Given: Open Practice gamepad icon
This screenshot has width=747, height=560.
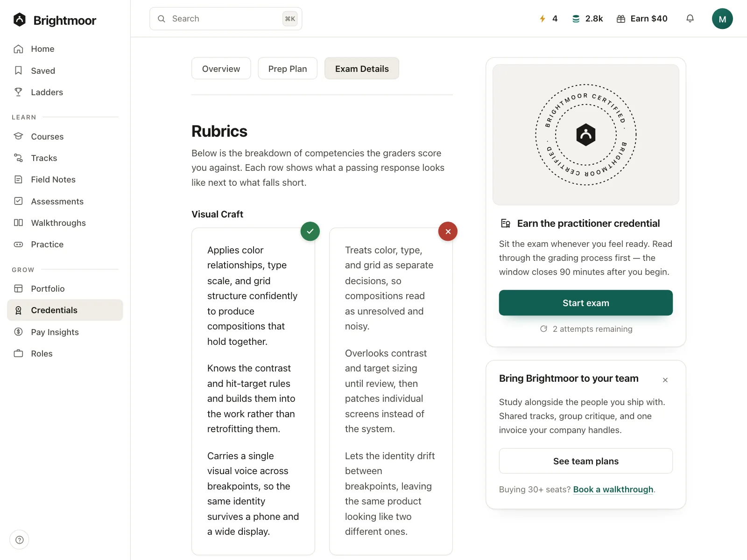Looking at the screenshot, I should pyautogui.click(x=19, y=244).
